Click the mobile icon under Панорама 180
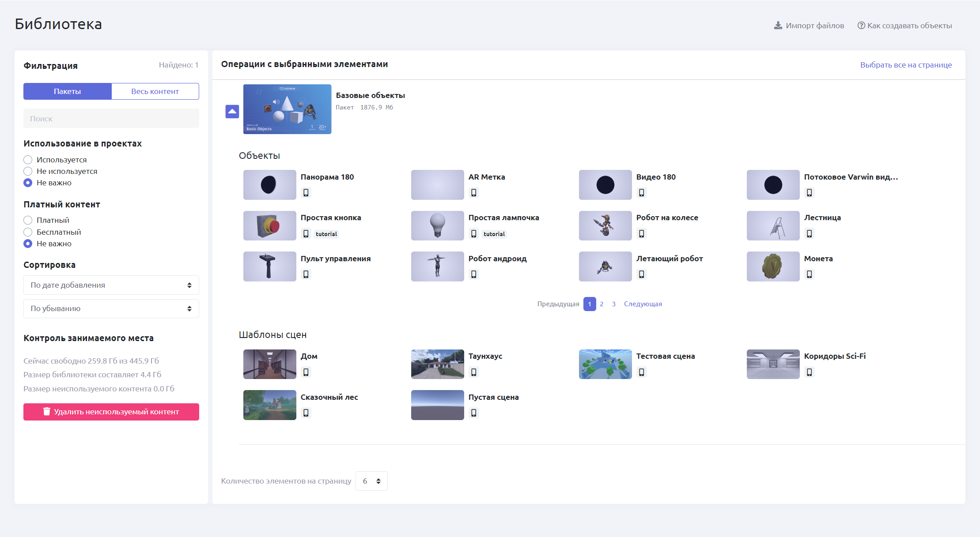Screen dimensions: 980x537 tap(306, 192)
